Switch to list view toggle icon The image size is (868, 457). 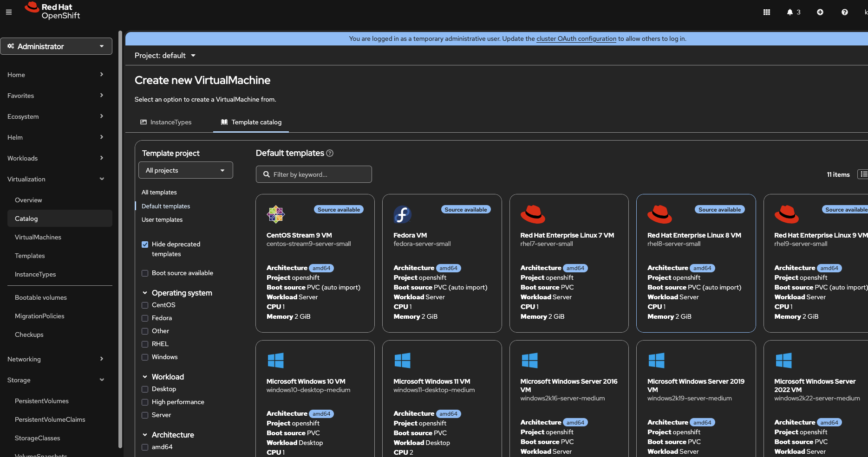[x=863, y=174]
